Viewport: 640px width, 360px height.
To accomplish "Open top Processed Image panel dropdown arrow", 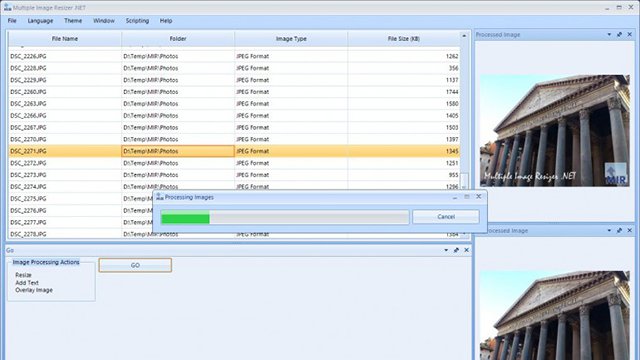I will pos(609,35).
